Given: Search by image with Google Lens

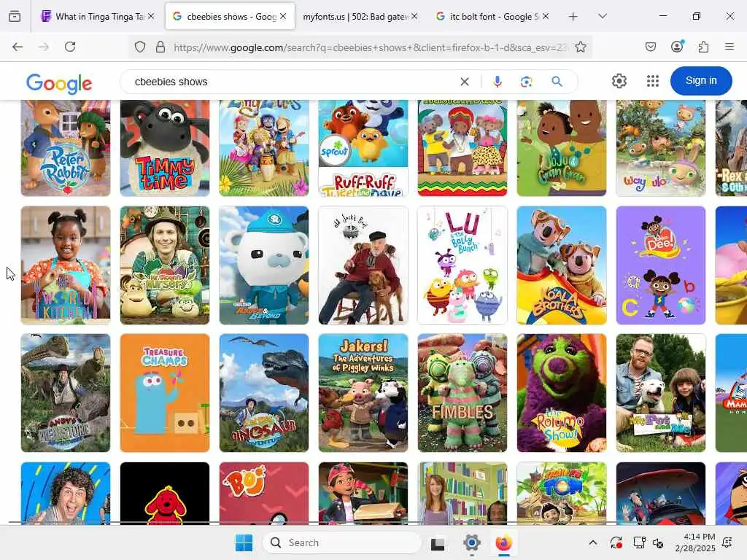Looking at the screenshot, I should coord(527,82).
